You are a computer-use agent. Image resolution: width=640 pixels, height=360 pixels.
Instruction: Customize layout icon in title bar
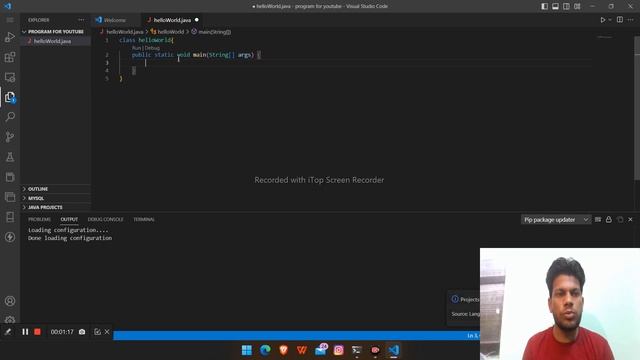click(577, 6)
